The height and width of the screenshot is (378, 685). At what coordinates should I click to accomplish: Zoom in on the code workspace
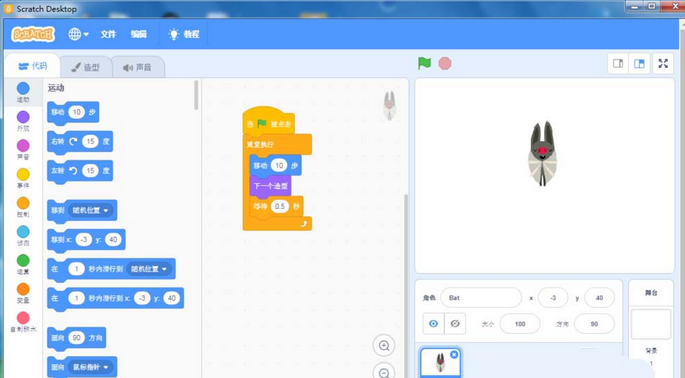tap(384, 346)
